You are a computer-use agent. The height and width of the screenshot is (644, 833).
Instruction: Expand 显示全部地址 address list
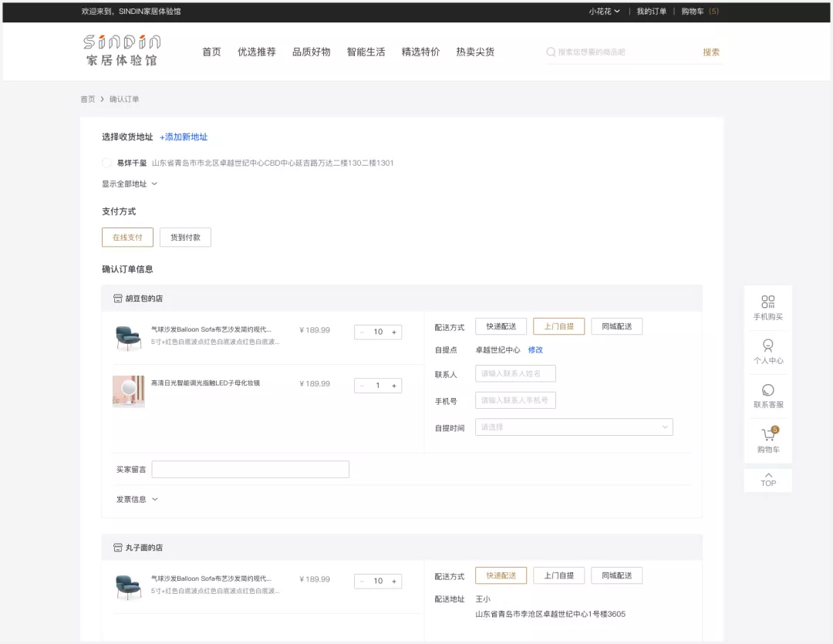click(130, 184)
